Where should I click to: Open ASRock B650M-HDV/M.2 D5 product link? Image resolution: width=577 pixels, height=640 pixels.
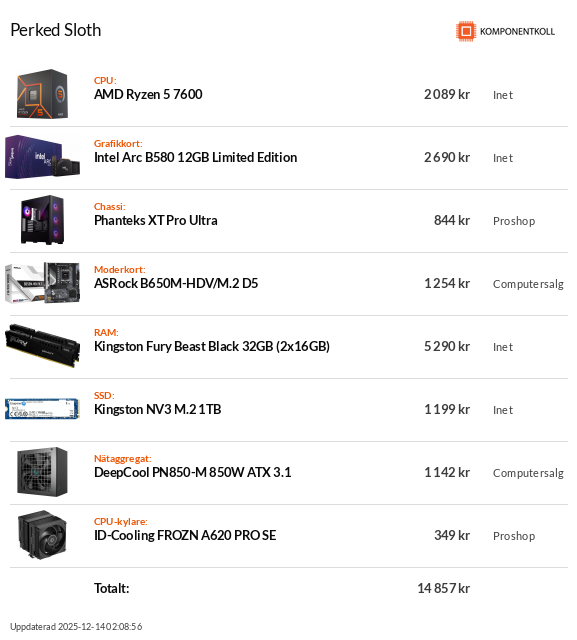[x=176, y=283]
